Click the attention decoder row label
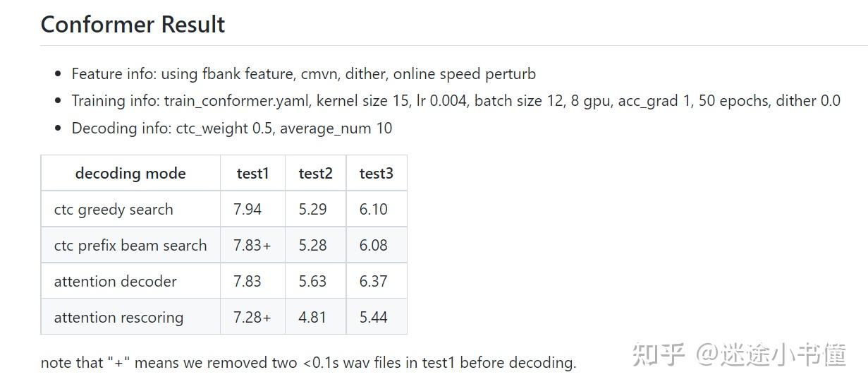868x389 pixels. 115,282
